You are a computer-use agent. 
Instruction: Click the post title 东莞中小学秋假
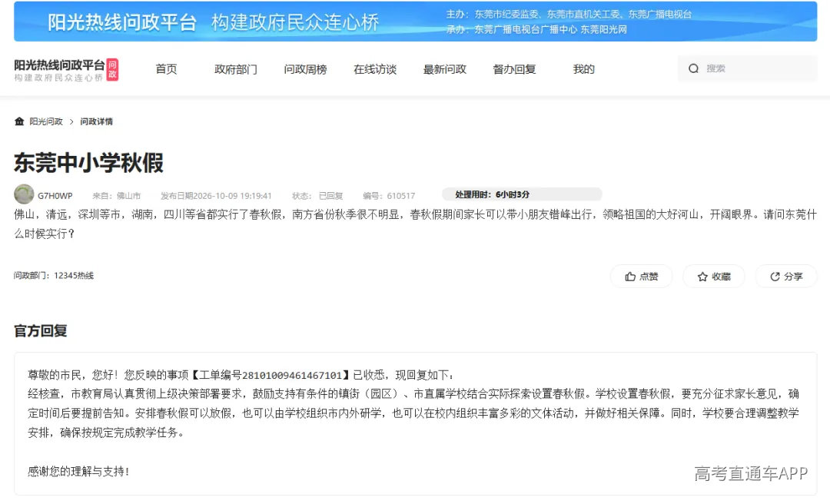point(89,163)
